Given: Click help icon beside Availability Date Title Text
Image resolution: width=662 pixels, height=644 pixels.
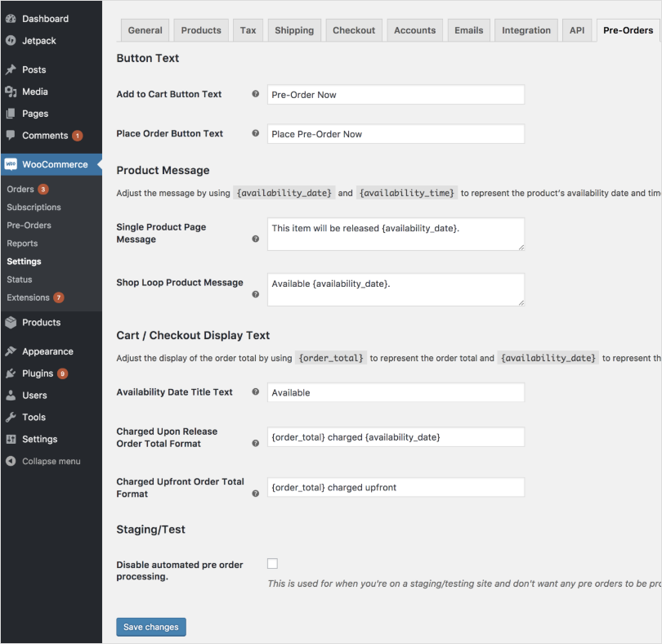Looking at the screenshot, I should click(255, 392).
